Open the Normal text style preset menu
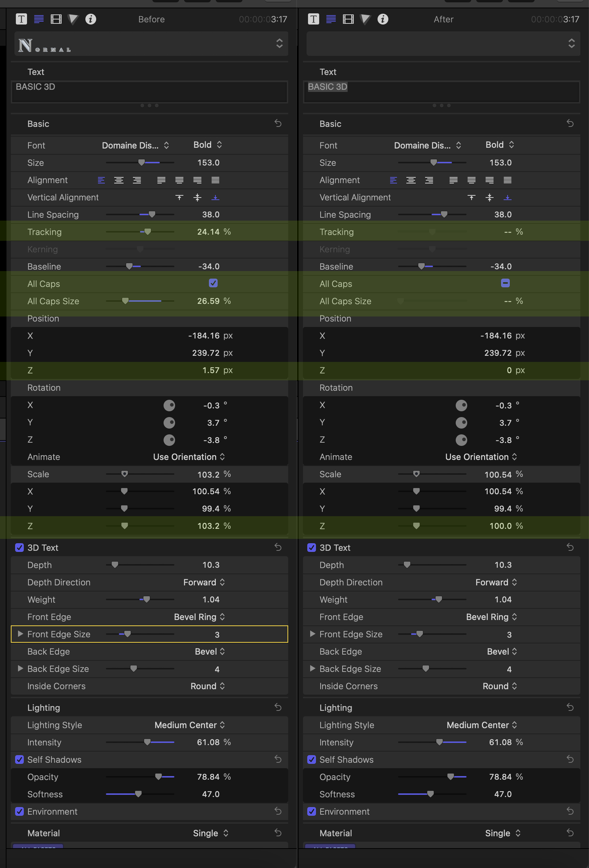Viewport: 589px width, 868px height. click(151, 44)
